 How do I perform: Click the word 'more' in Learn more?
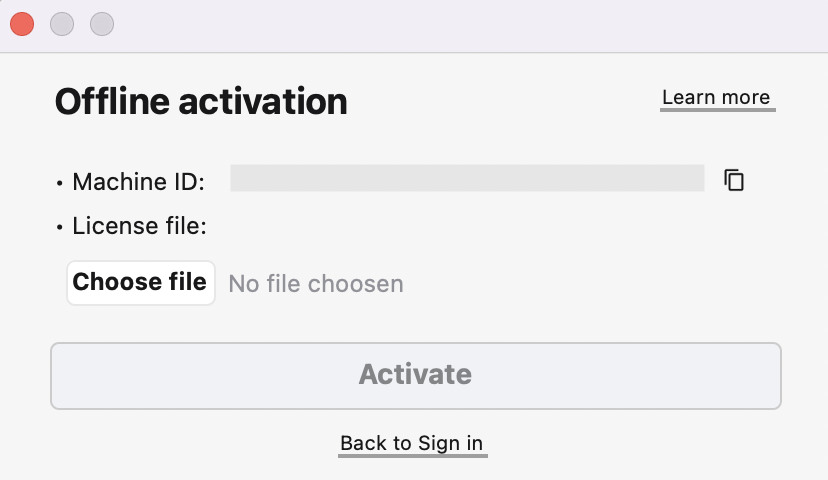click(746, 97)
